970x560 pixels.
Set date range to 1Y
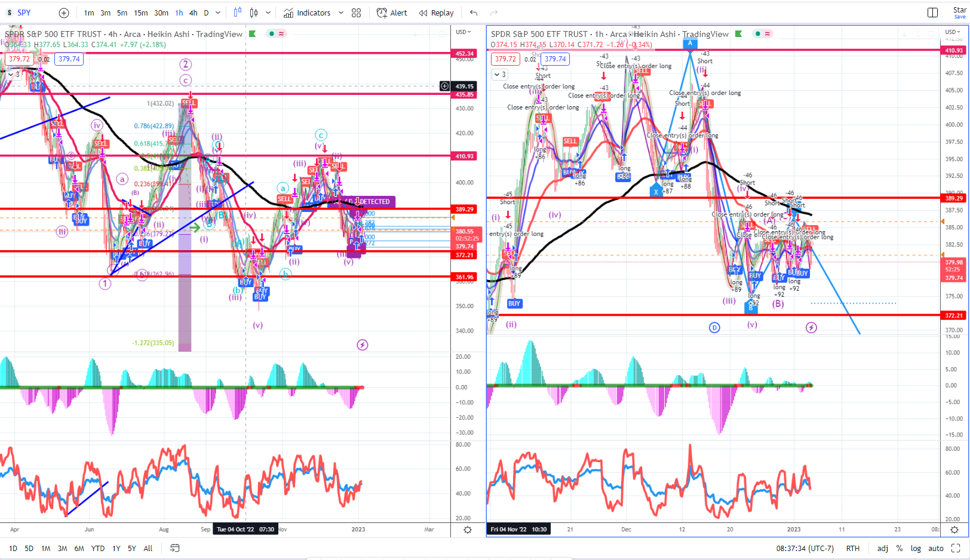[116, 548]
